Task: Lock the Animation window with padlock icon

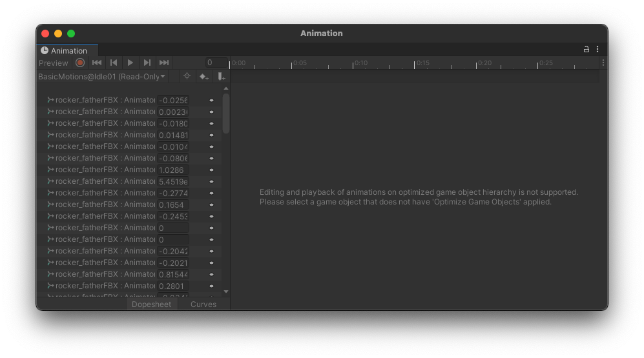Action: (587, 49)
